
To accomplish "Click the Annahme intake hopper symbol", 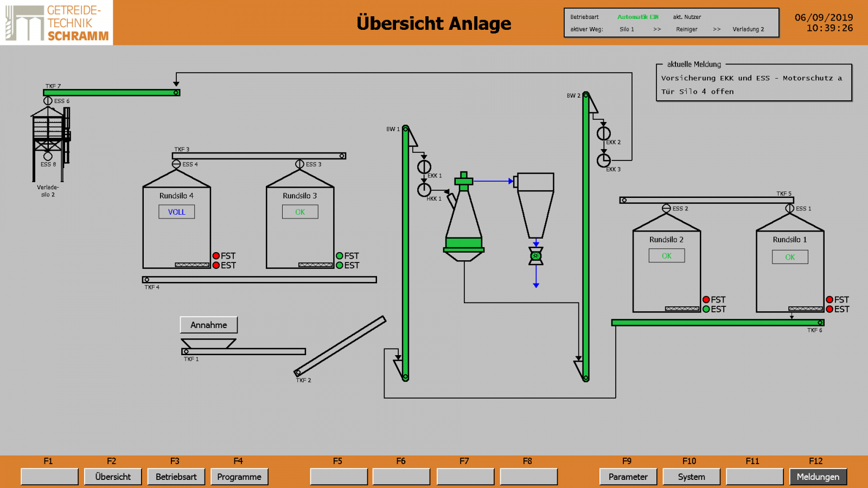I will pyautogui.click(x=208, y=343).
